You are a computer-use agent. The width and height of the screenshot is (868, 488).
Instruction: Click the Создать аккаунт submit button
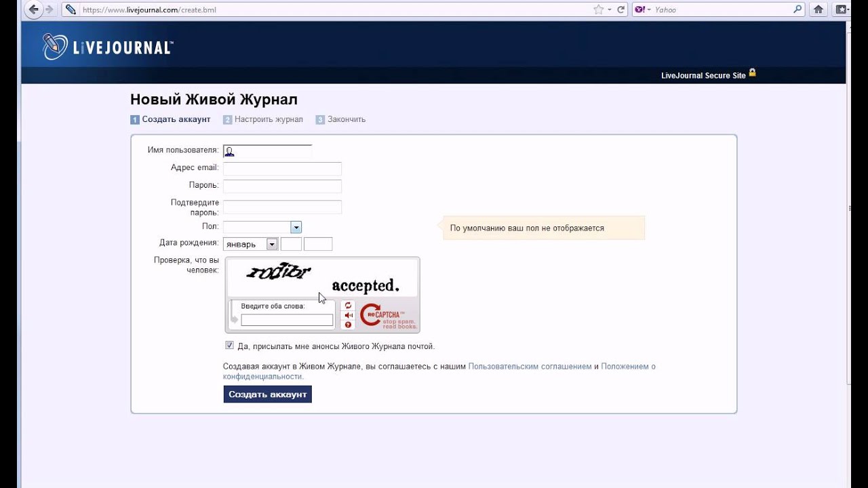(x=268, y=394)
